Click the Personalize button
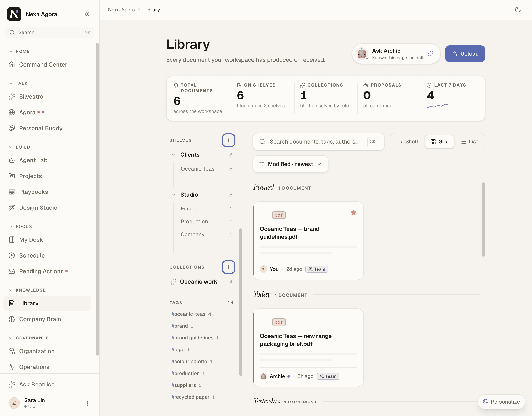532x416 pixels. point(501,402)
